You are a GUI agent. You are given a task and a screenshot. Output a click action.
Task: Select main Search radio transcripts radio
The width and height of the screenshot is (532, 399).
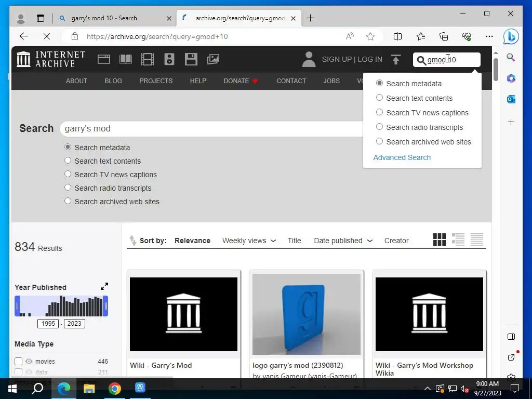(68, 187)
